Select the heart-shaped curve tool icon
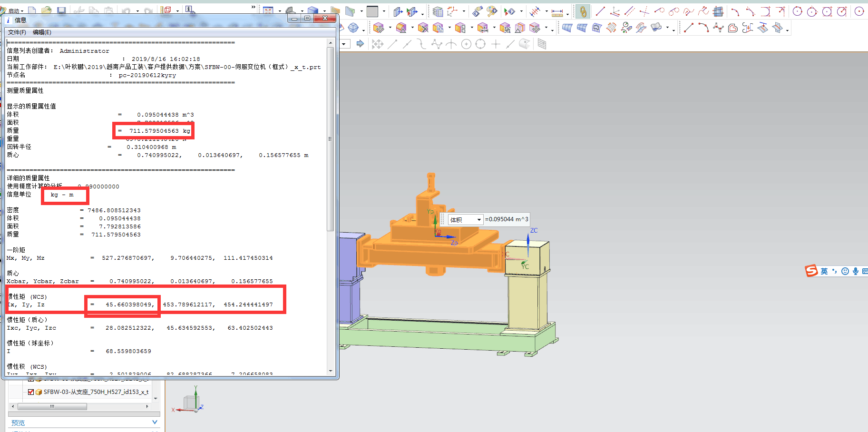The image size is (868, 432). (x=733, y=28)
